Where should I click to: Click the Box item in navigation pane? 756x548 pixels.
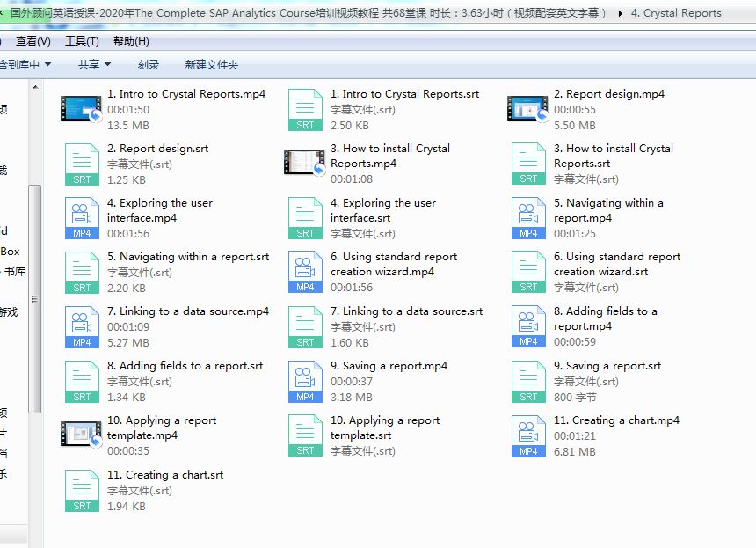pyautogui.click(x=10, y=252)
